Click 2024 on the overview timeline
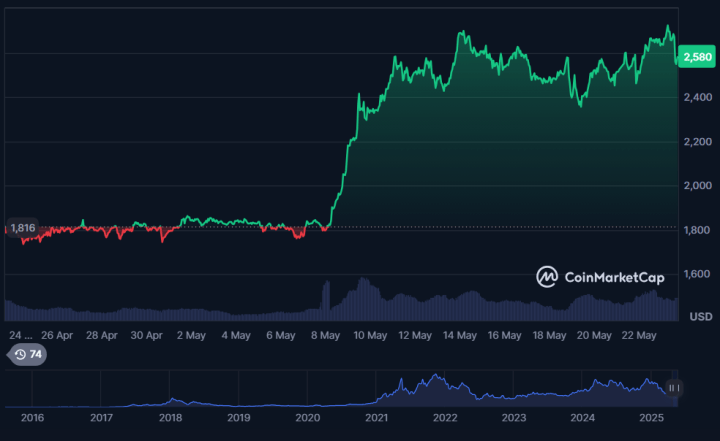Screen dimensions: 720x441 coord(582,417)
